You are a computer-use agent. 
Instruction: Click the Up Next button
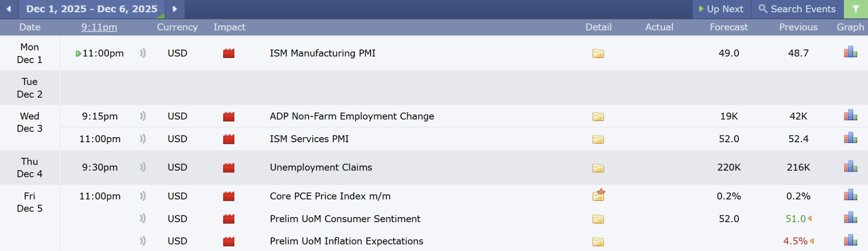pos(721,9)
